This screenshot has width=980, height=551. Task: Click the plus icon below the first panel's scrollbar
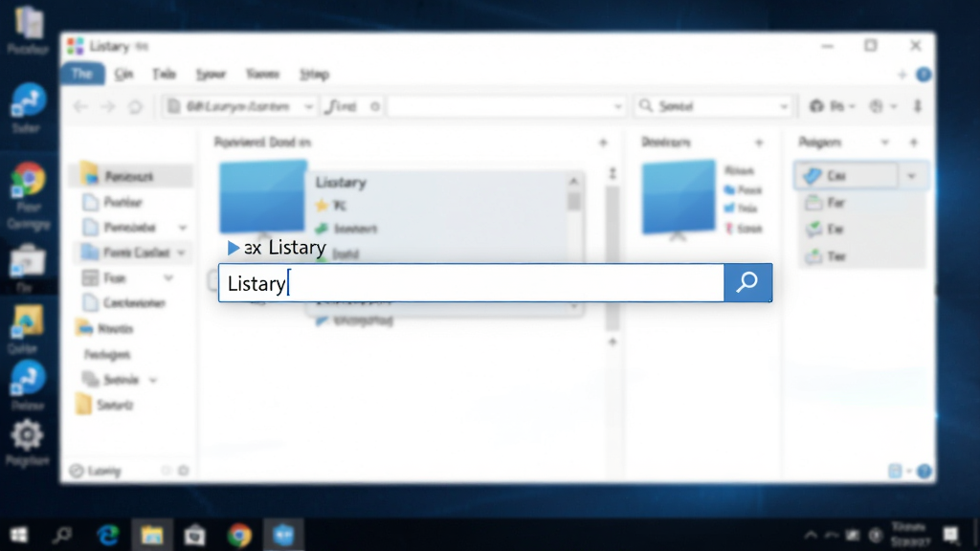click(x=612, y=342)
